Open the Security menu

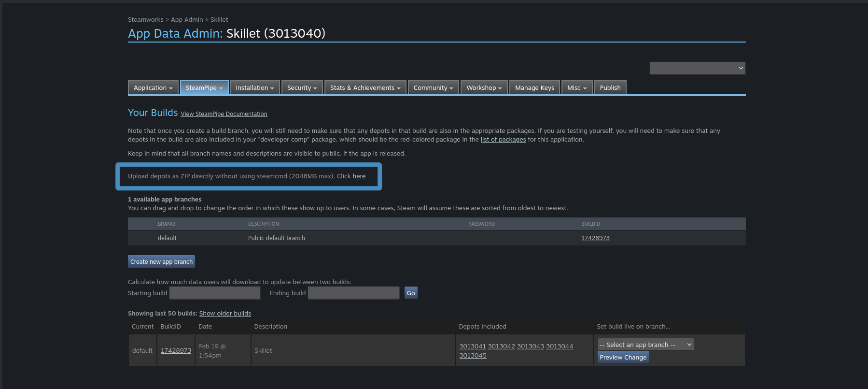302,87
